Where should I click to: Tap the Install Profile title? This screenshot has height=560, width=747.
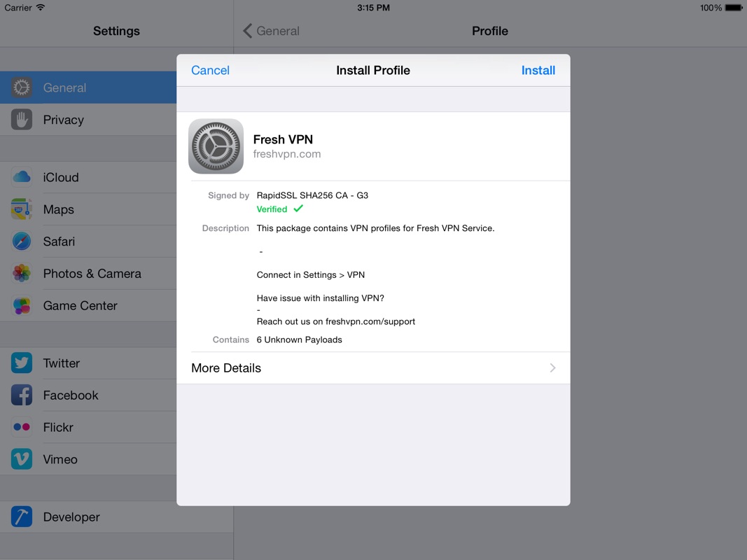(373, 71)
